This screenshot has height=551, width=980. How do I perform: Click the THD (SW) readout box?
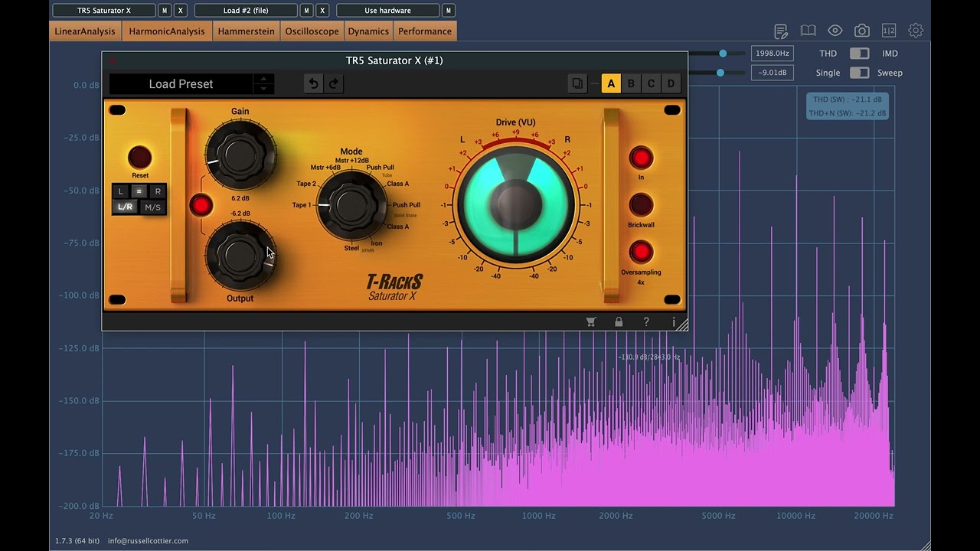click(x=848, y=106)
